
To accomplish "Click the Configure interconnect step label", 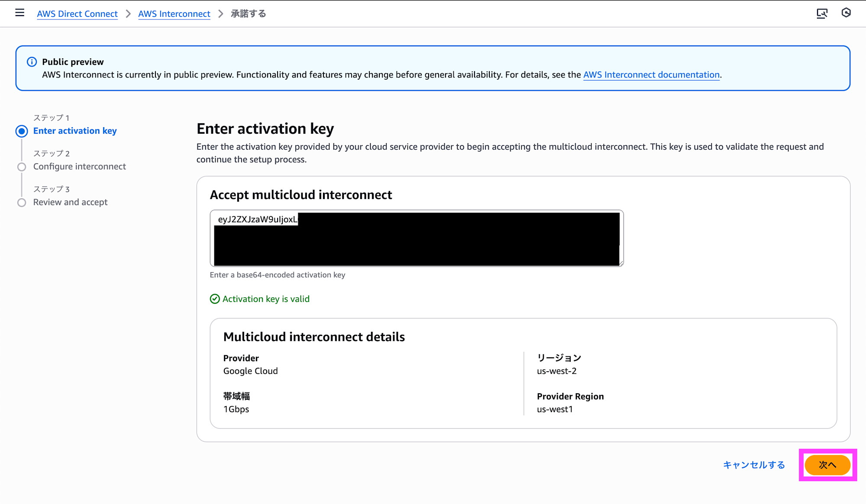I will pyautogui.click(x=80, y=167).
